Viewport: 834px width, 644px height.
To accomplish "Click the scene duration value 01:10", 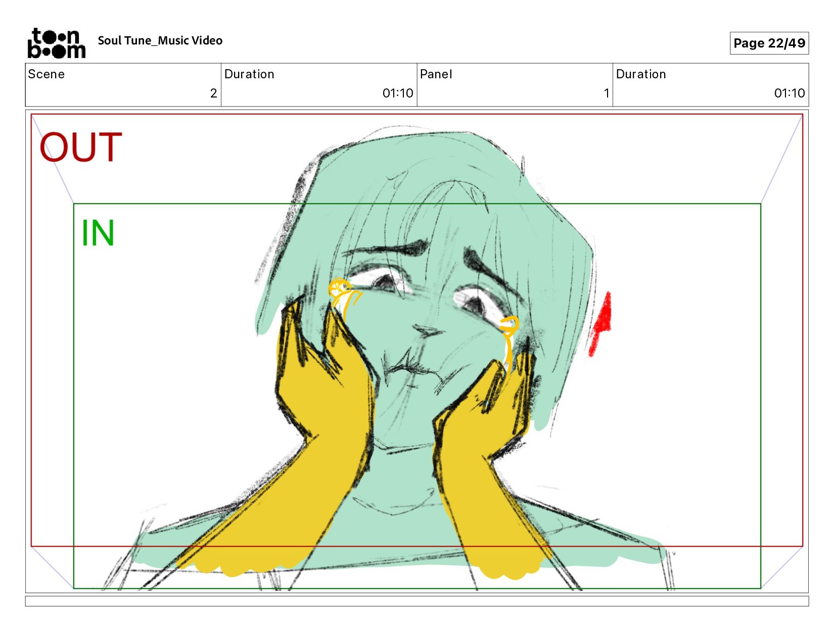I will [x=398, y=93].
